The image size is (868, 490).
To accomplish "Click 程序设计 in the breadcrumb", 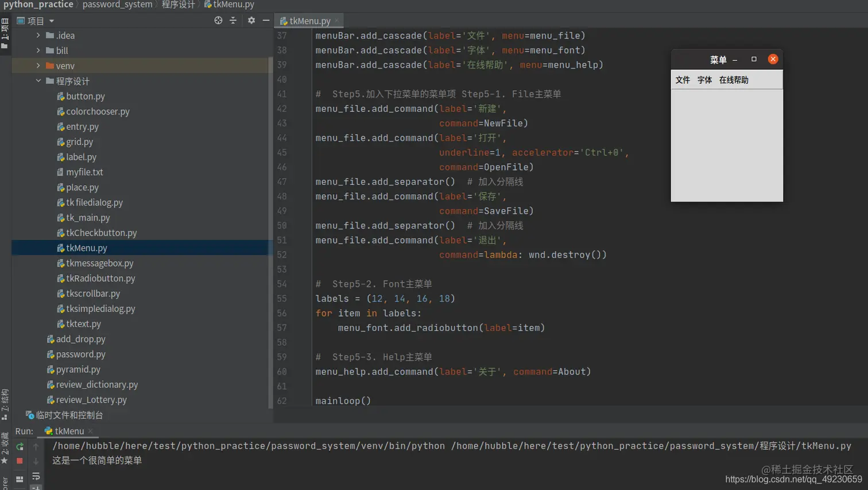I will (178, 5).
